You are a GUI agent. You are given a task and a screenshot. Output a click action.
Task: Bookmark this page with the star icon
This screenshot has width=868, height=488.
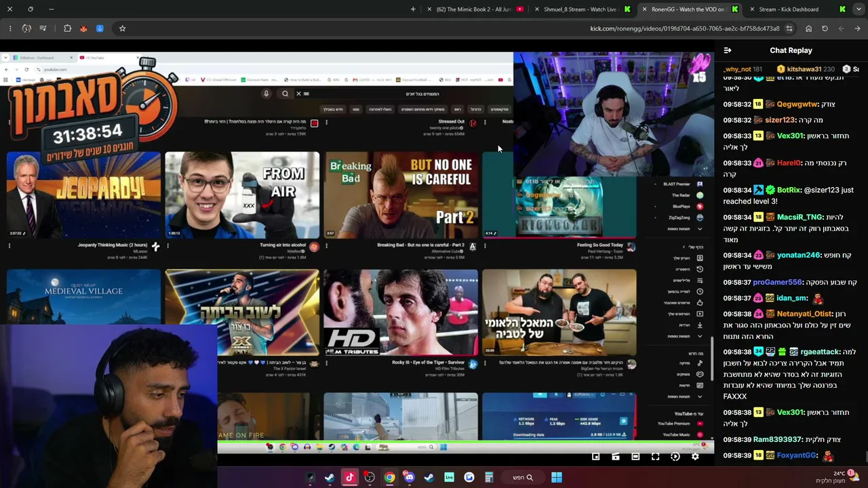pos(122,28)
